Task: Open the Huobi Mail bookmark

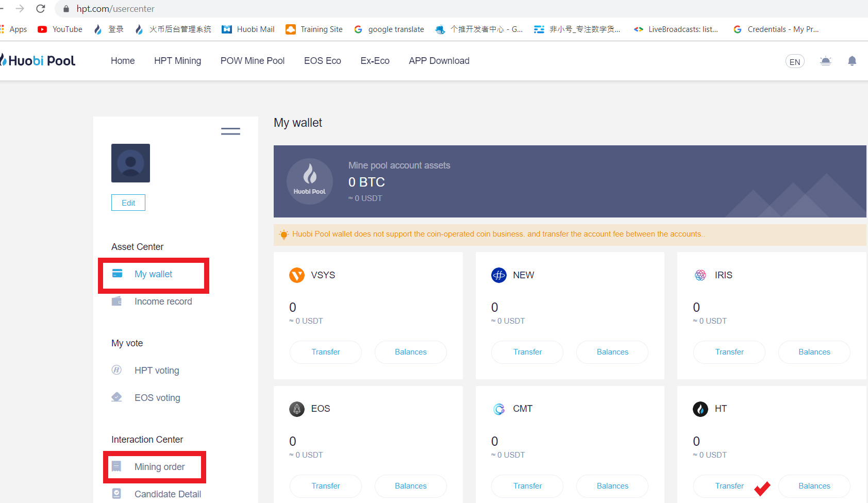Action: coord(248,29)
